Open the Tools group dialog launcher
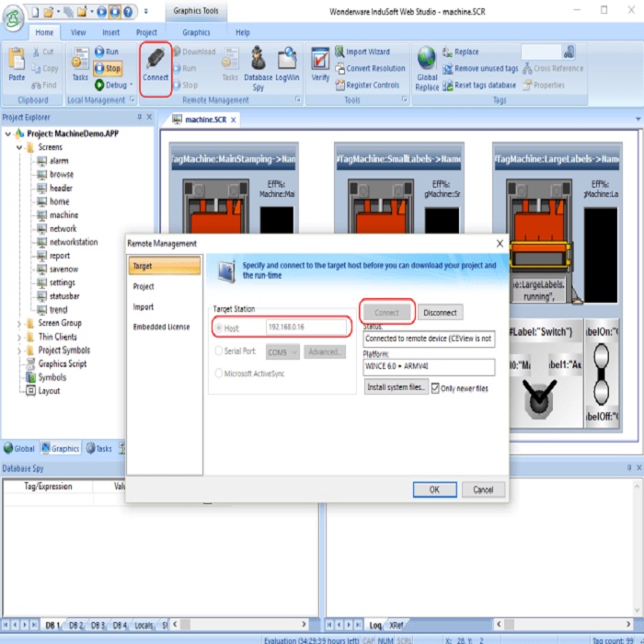The width and height of the screenshot is (644, 644). click(x=404, y=99)
